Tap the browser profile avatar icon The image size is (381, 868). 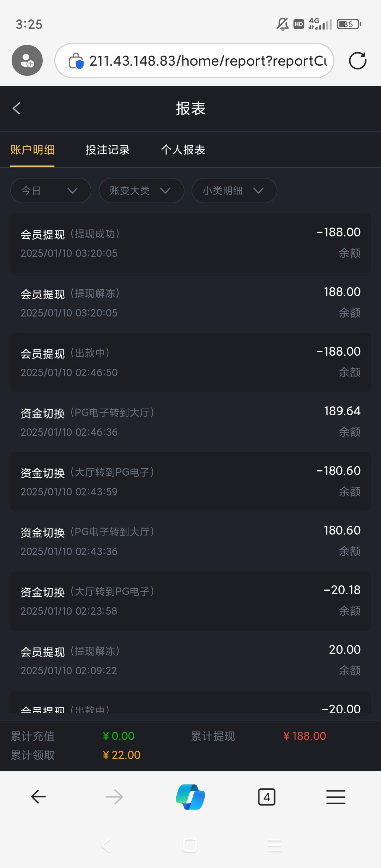[x=27, y=60]
